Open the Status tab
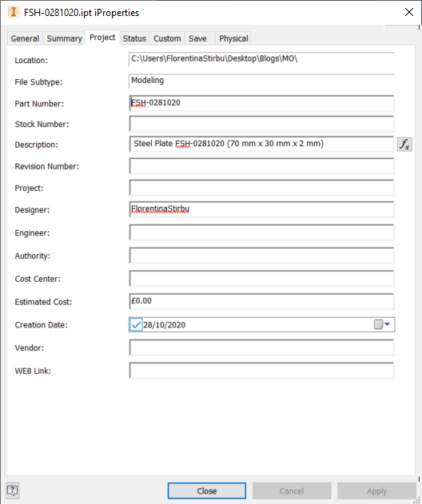Viewport: 422px width, 504px height. coord(134,38)
